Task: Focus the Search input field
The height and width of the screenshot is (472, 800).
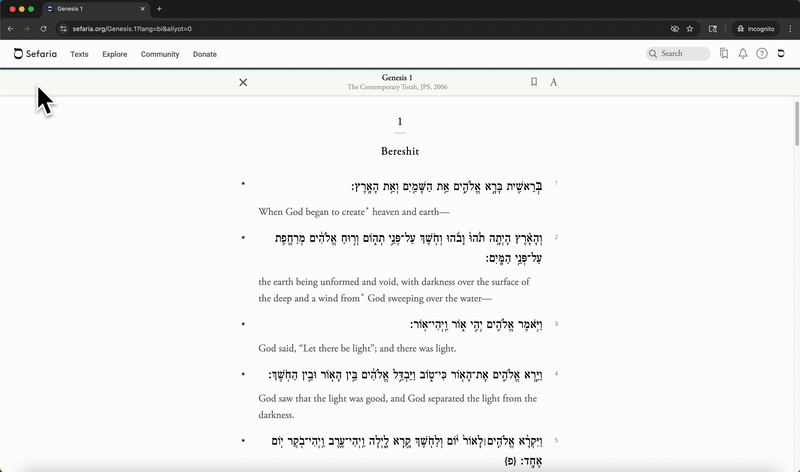Action: coord(678,54)
